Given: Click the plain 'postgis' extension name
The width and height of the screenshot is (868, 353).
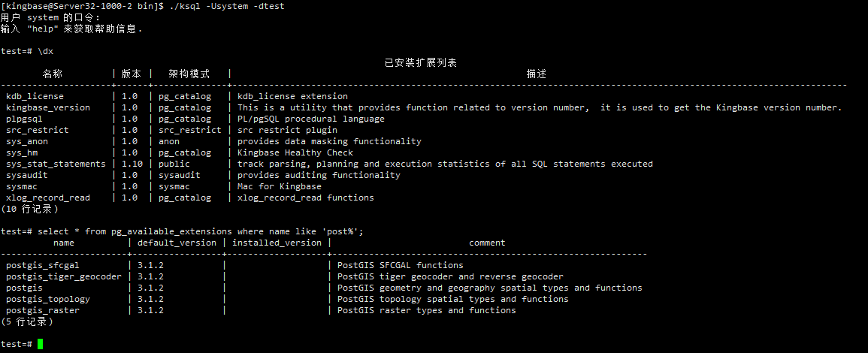Looking at the screenshot, I should (x=24, y=288).
